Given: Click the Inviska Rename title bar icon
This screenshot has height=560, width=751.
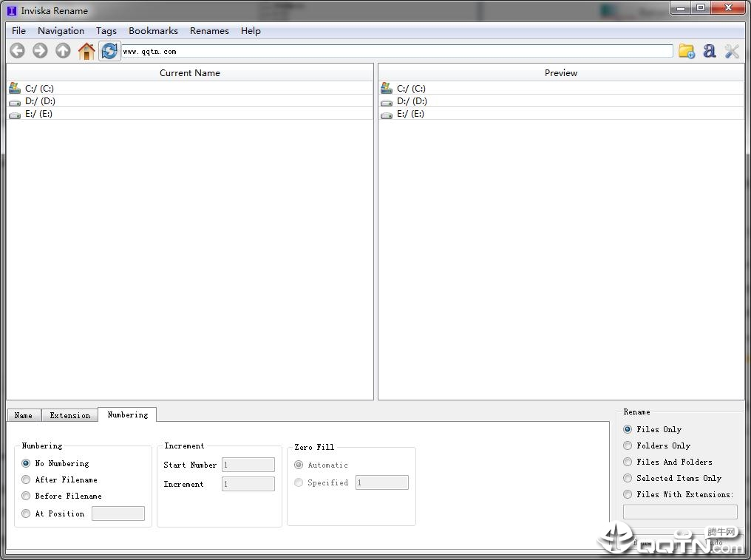Looking at the screenshot, I should [x=12, y=10].
